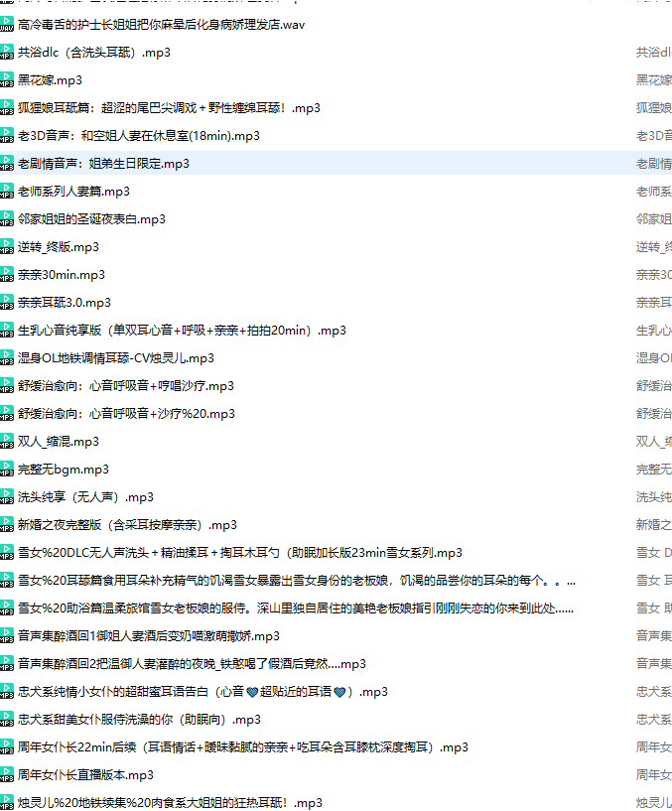This screenshot has width=672, height=811.
Task: Click second-column entry 共浴dl at right edge
Action: pos(654,53)
